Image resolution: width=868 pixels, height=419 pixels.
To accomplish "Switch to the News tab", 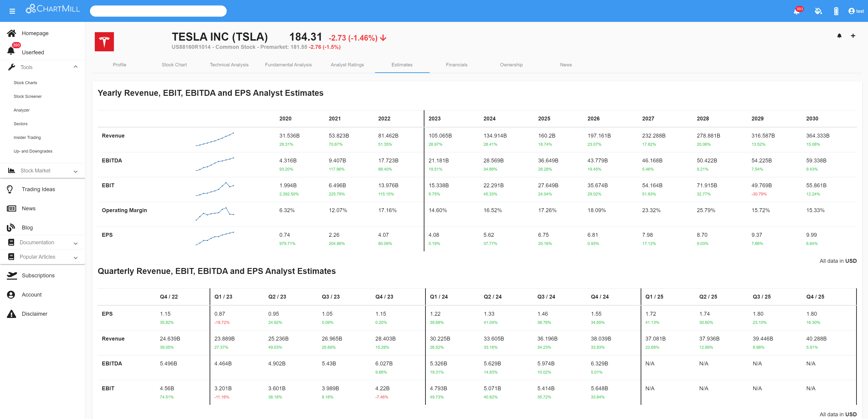I will 566,65.
